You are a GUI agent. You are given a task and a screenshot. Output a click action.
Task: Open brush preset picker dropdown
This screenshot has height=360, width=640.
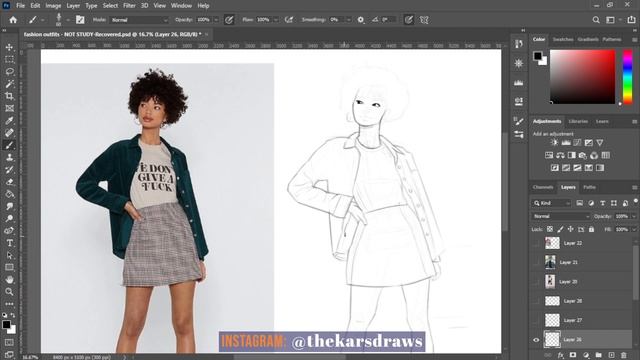[x=68, y=20]
